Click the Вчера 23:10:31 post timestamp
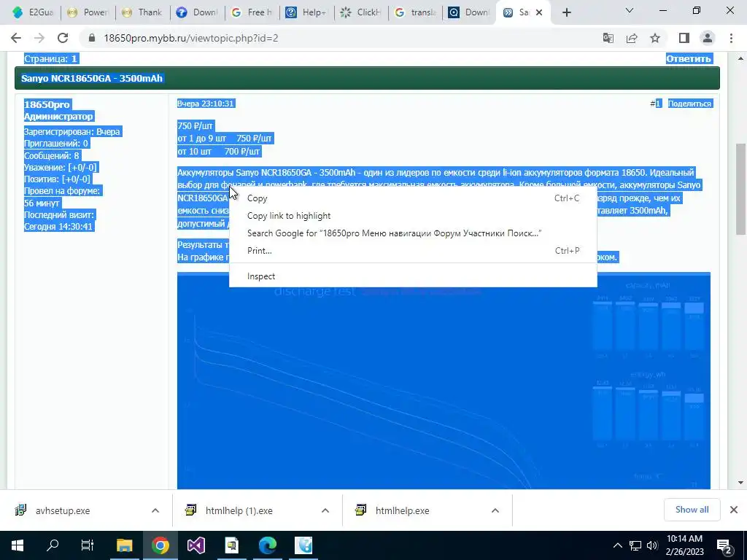The image size is (747, 560). point(205,104)
